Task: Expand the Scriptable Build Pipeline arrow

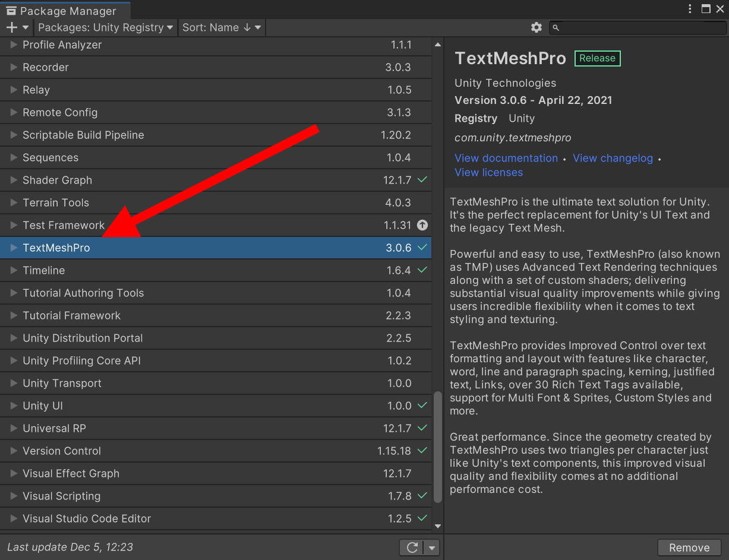Action: [x=14, y=135]
